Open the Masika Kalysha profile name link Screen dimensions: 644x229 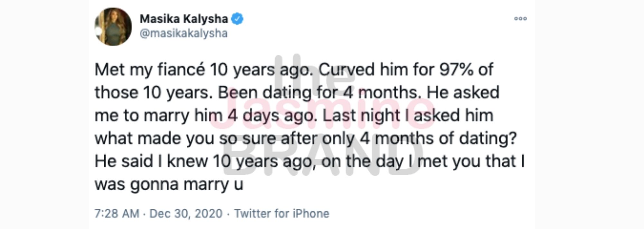pos(184,19)
